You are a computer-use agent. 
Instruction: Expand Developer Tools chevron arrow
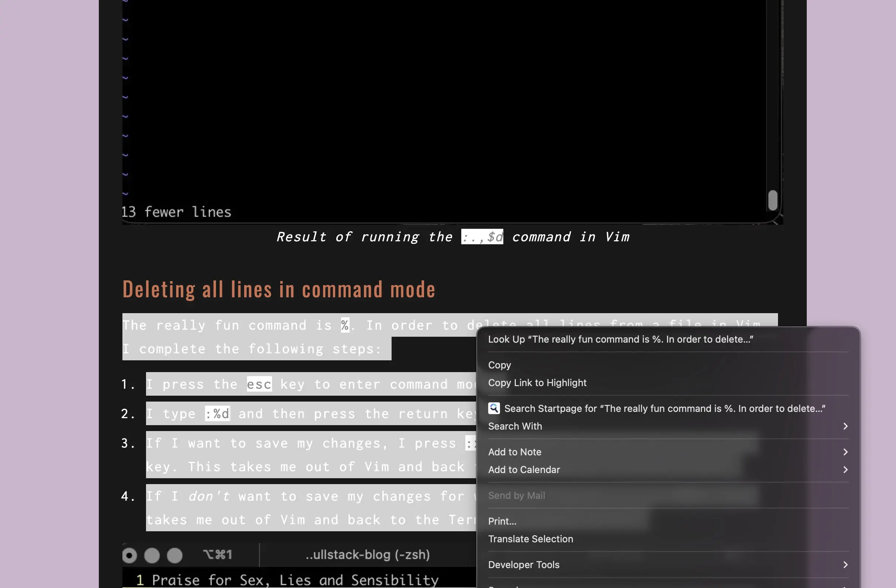[x=845, y=565]
